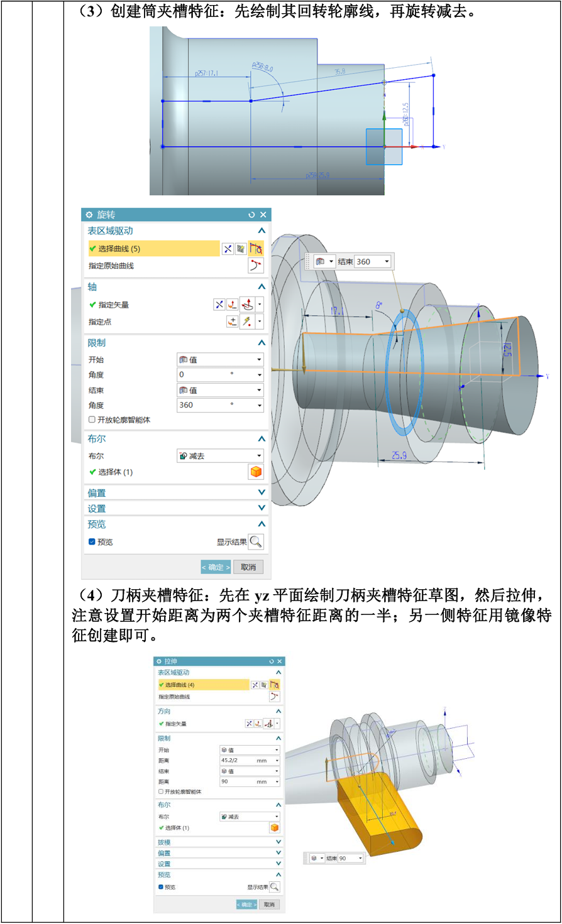Select the 选择曲线 (4) row in 拉伸

203,685
